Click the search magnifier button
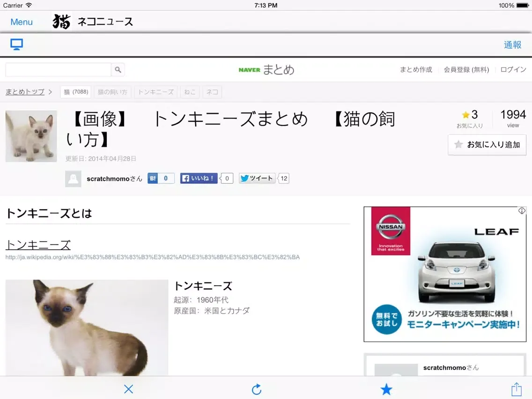Image resolution: width=532 pixels, height=399 pixels. pos(118,70)
